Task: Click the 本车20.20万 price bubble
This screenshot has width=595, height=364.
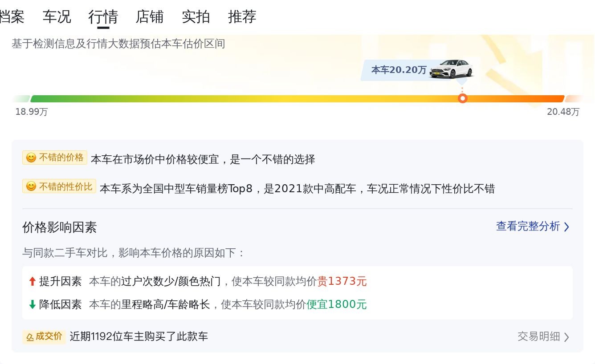Action: (399, 70)
